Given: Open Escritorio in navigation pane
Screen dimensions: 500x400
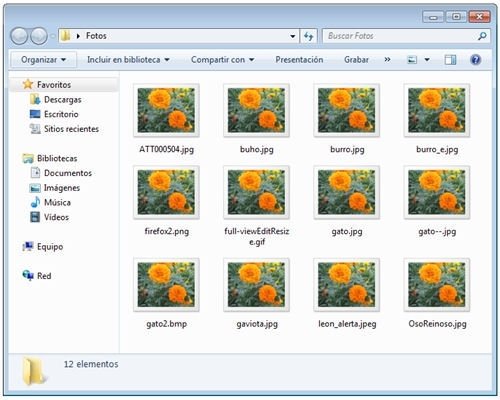Looking at the screenshot, I should point(61,114).
